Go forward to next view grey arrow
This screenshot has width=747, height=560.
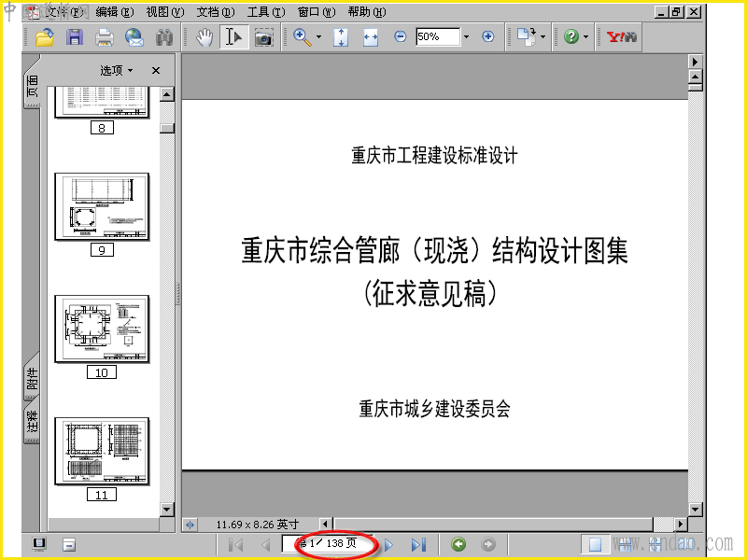pyautogui.click(x=488, y=544)
